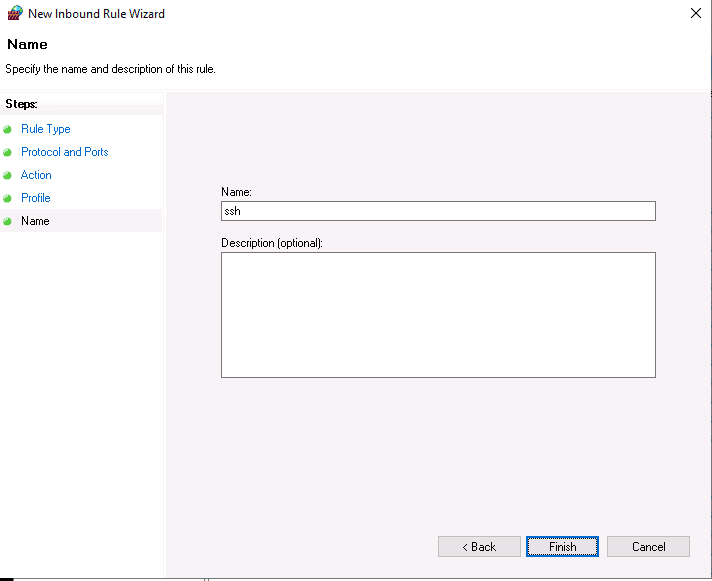Click the 'Steps:' header text
712x581 pixels.
pos(21,104)
